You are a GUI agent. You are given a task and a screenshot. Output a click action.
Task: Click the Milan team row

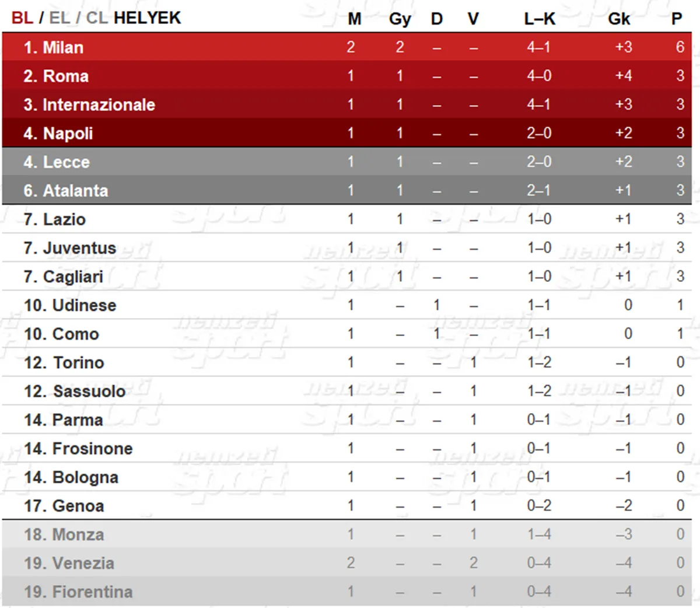(346, 47)
